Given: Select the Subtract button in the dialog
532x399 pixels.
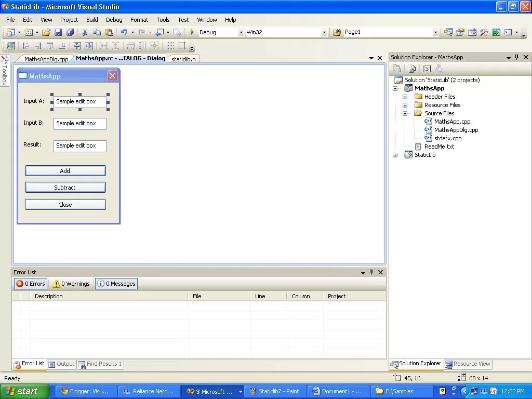Looking at the screenshot, I should point(65,187).
